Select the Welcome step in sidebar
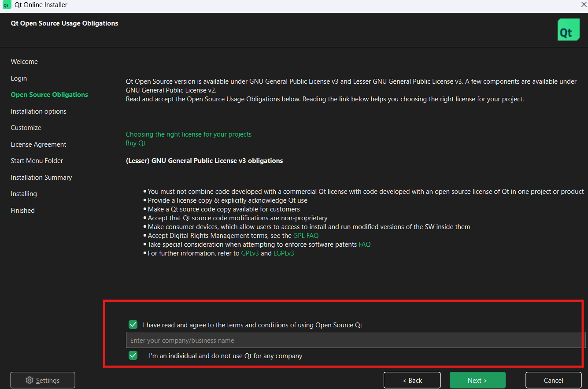The width and height of the screenshot is (588, 389). [24, 62]
